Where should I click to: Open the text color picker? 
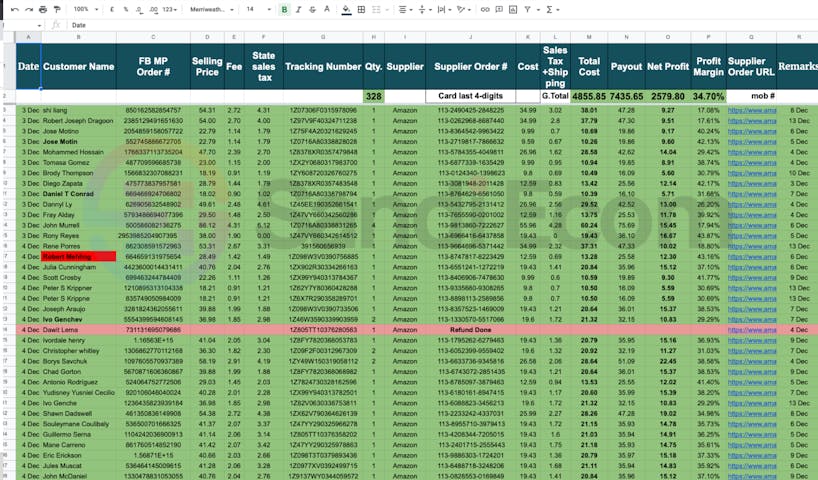tap(327, 9)
